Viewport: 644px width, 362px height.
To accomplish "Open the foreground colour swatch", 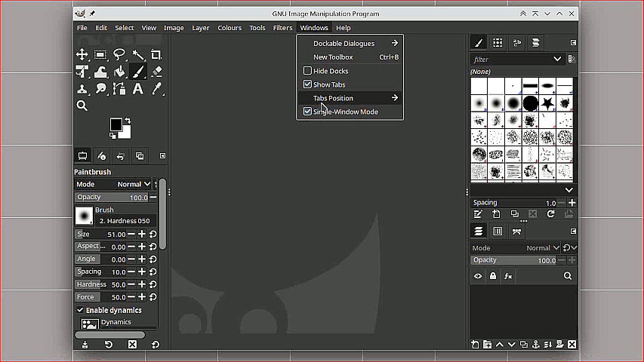I will click(x=116, y=124).
